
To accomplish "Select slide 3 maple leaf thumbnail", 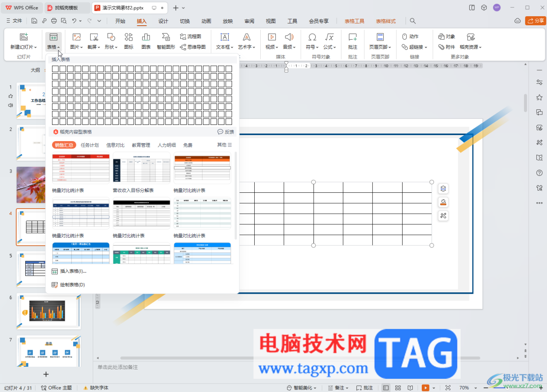I will click(30, 185).
